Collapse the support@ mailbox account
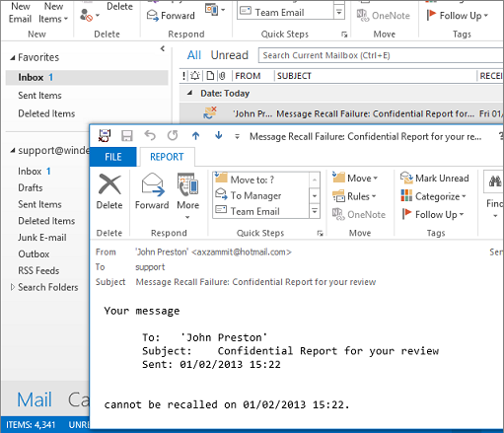This screenshot has height=433, width=504. tap(13, 151)
